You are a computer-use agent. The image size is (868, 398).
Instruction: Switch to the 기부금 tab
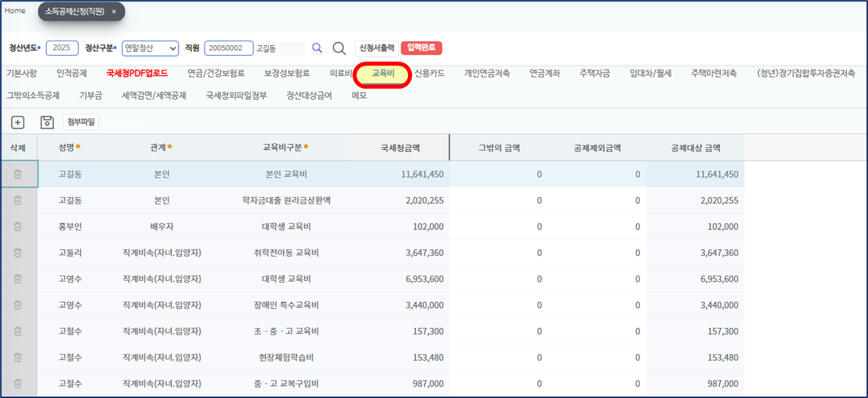(91, 95)
